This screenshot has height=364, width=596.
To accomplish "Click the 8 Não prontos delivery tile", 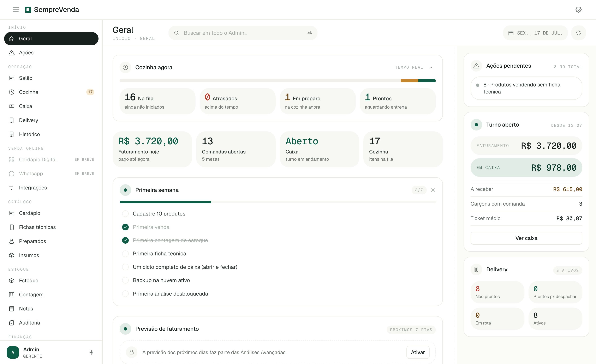I will click(x=497, y=292).
